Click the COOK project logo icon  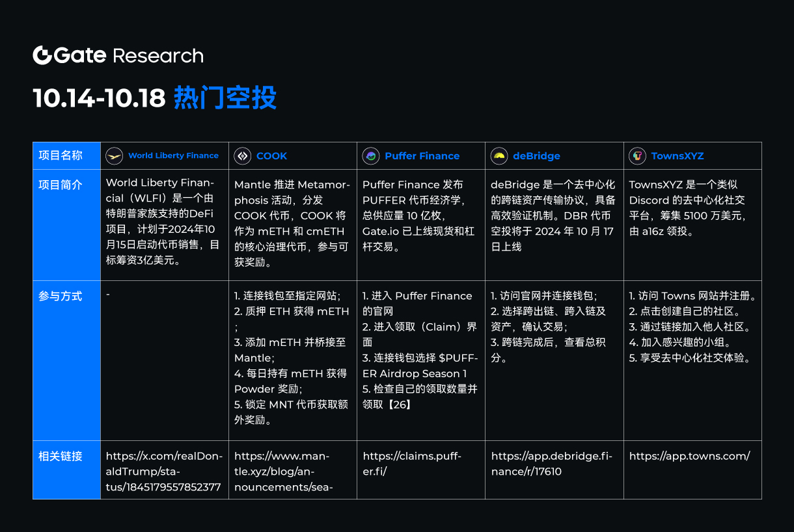(x=243, y=156)
